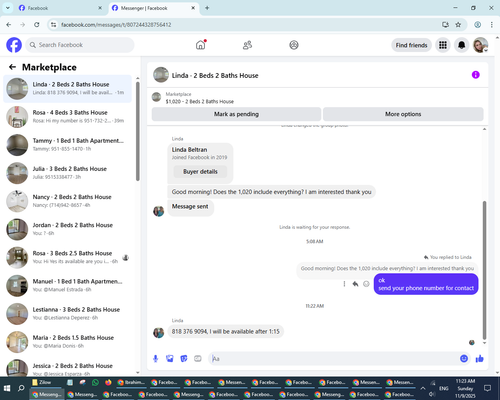The height and width of the screenshot is (400, 500).
Task: Click the More options button
Action: pyautogui.click(x=403, y=114)
